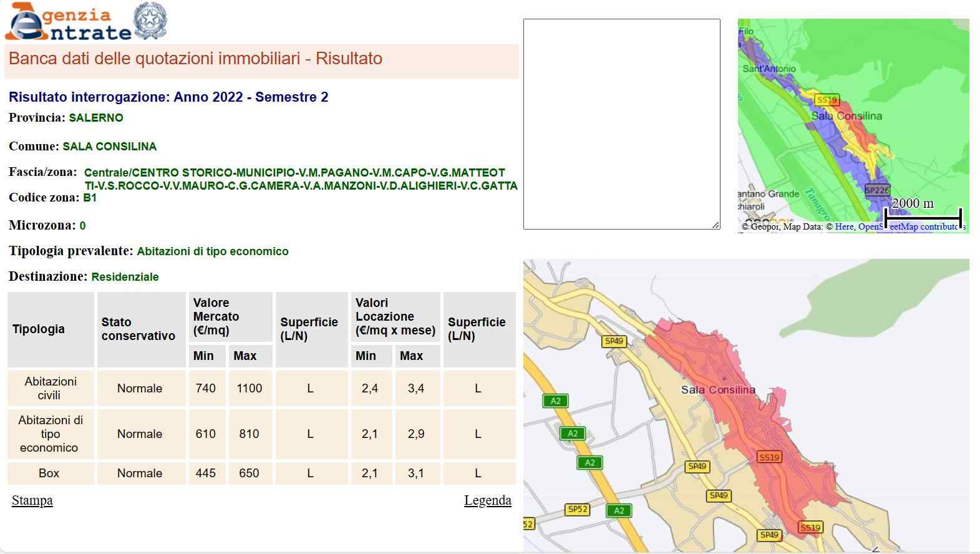Image resolution: width=980 pixels, height=554 pixels.
Task: Click the topmost A2 highway shield
Action: pyautogui.click(x=555, y=401)
